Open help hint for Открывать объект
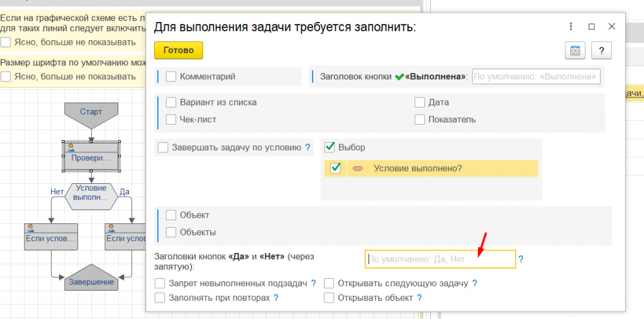The width and height of the screenshot is (644, 319). (x=419, y=298)
